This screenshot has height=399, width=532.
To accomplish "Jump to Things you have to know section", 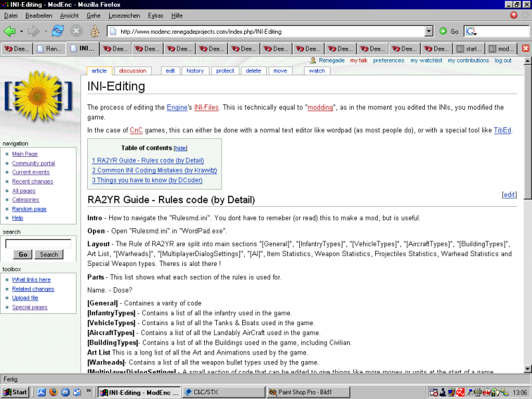I will 147,180.
